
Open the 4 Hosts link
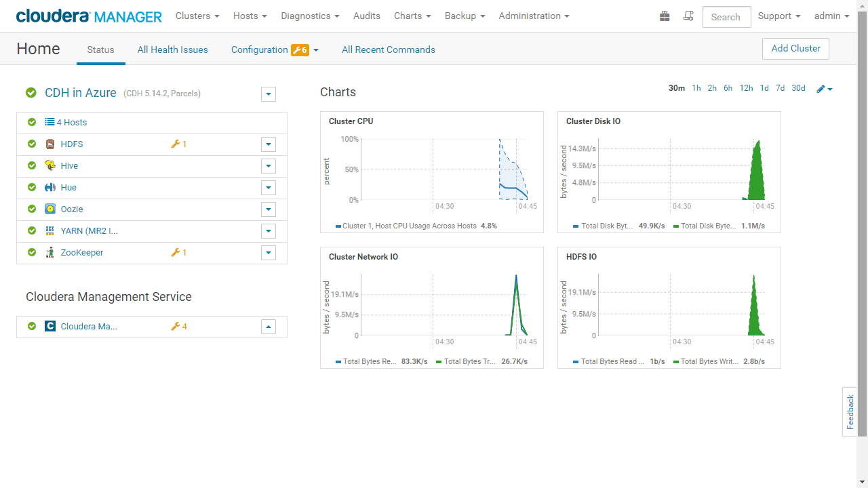72,123
